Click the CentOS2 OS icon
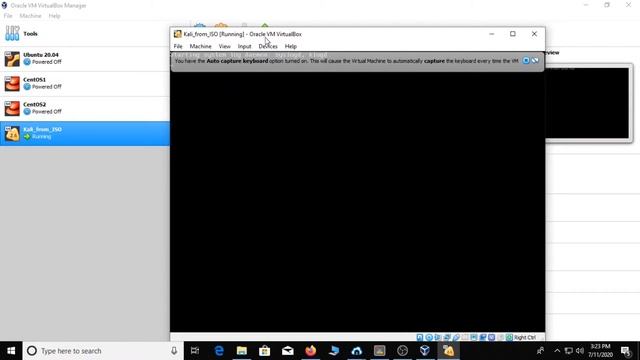Viewport: 640px width, 360px height. 12,109
